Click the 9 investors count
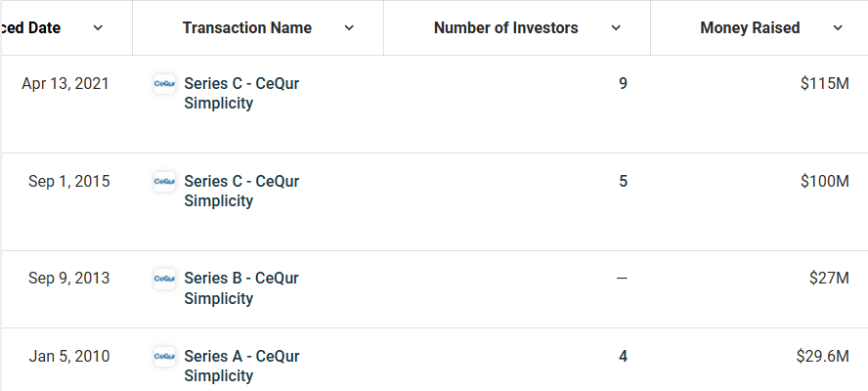 click(623, 84)
